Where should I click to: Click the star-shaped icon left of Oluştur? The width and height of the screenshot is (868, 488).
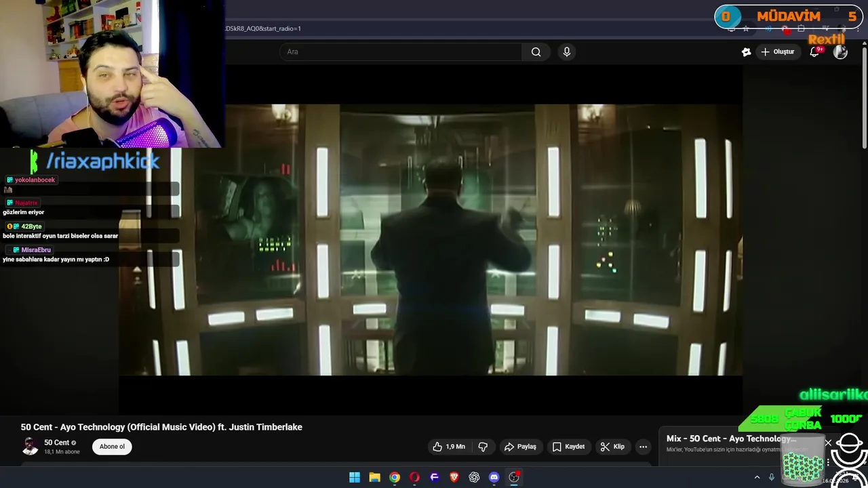coord(746,52)
